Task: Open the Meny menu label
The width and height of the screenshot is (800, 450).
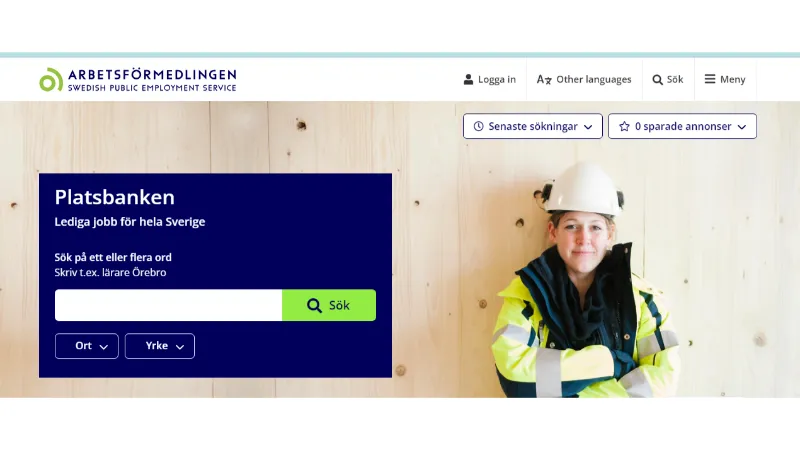Action: pyautogui.click(x=733, y=80)
